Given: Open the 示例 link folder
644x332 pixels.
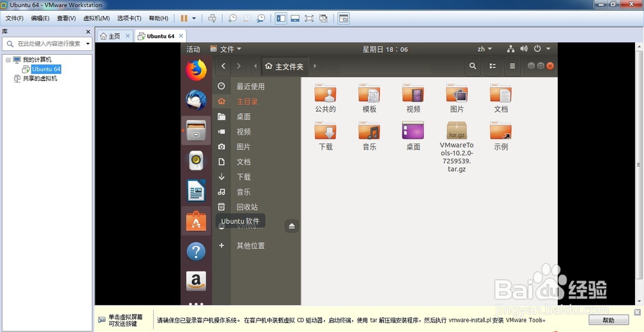Looking at the screenshot, I should (x=500, y=136).
